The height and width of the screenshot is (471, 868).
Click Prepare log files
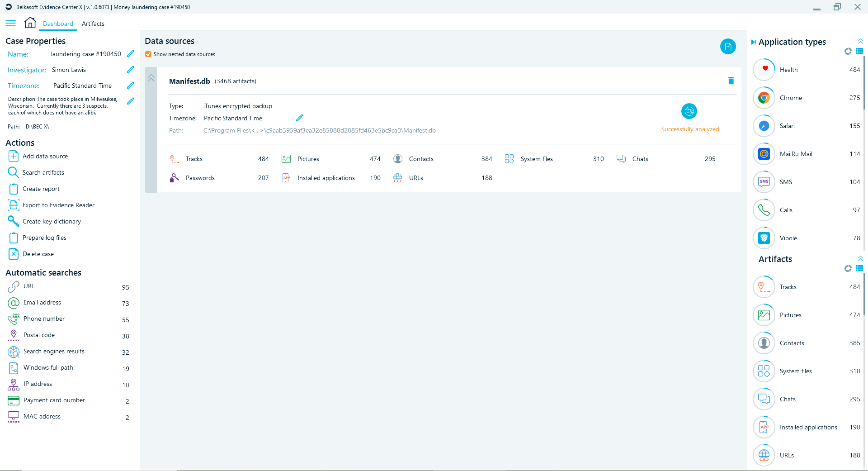pos(38,238)
